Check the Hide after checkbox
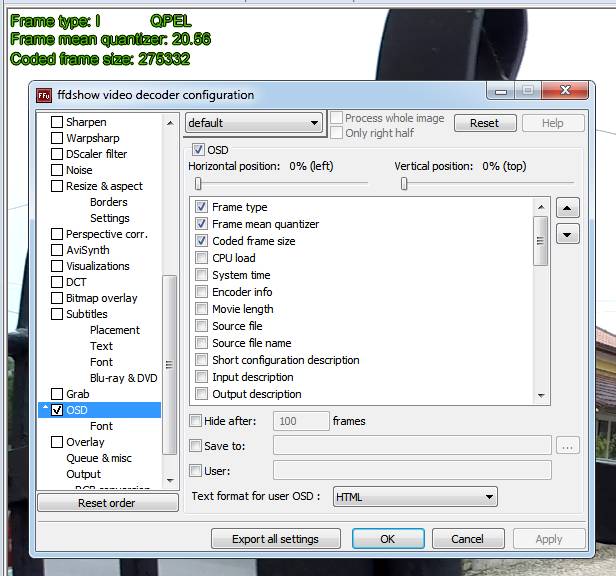The image size is (616, 576). 195,421
